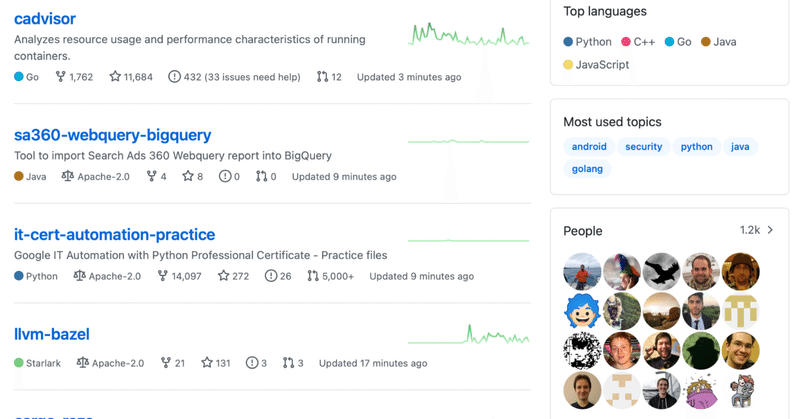800x419 pixels.
Task: Click the black eagle member avatar
Action: tap(661, 272)
